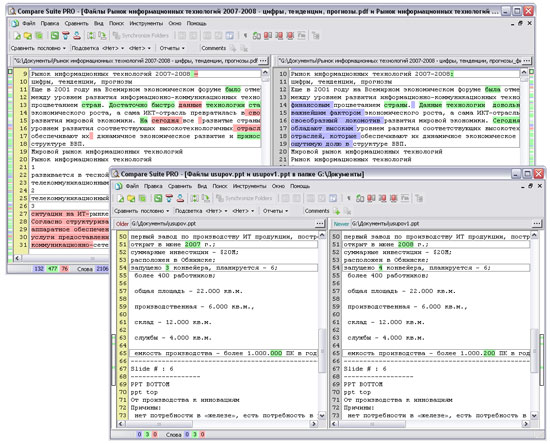Screen dimensions: 550x444
Task: Click the add comment icon beside Comments
Action: 336,211
